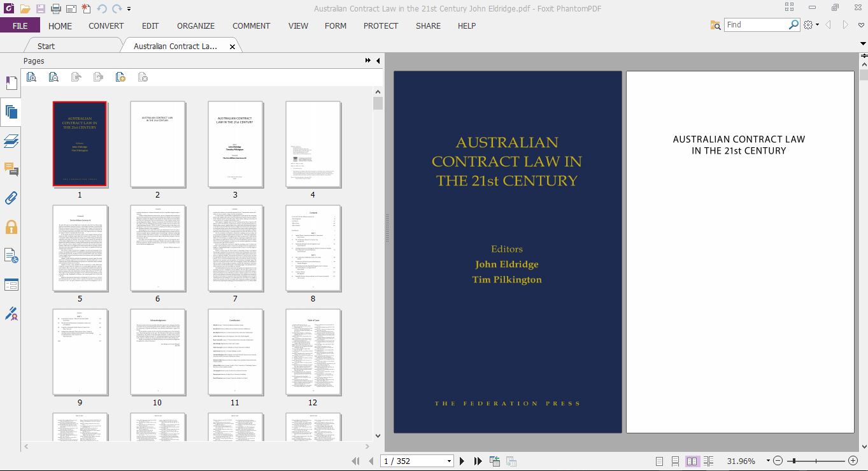868x471 pixels.
Task: Open a file with the folder icon
Action: click(x=25, y=9)
